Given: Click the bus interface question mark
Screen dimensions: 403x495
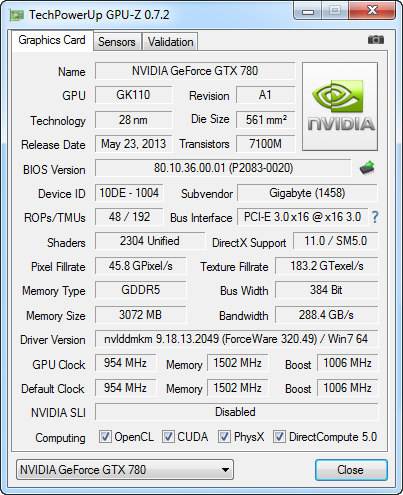Looking at the screenshot, I should pyautogui.click(x=375, y=217).
